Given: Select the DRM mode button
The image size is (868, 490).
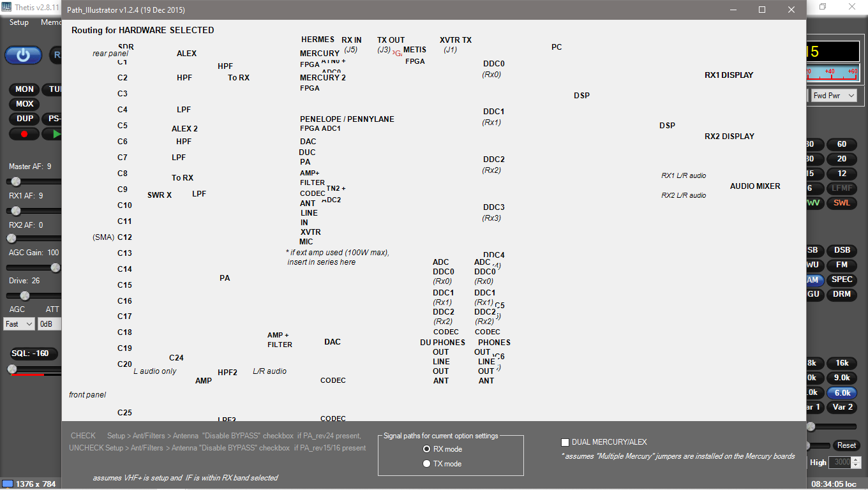Looking at the screenshot, I should click(841, 294).
